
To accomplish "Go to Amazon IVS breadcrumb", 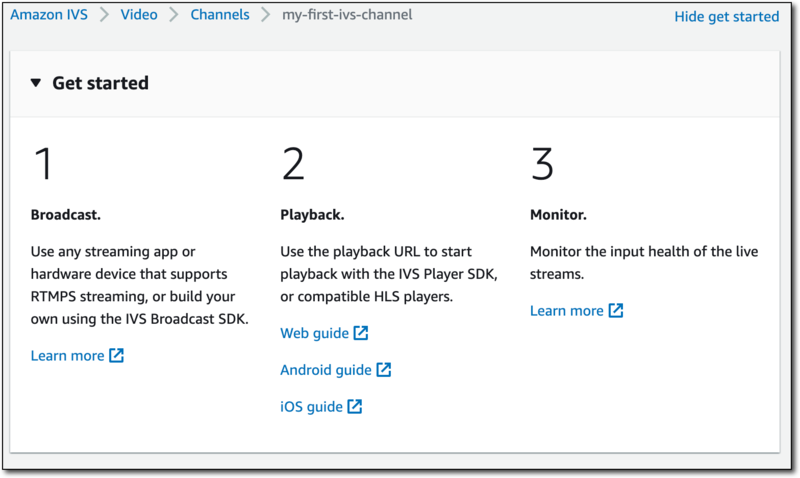I will (x=47, y=16).
